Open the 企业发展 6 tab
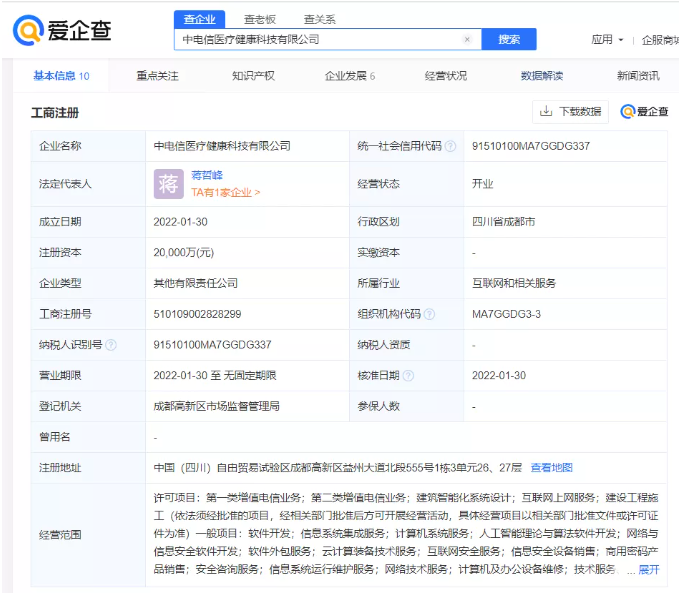The image size is (682, 593). point(350,76)
